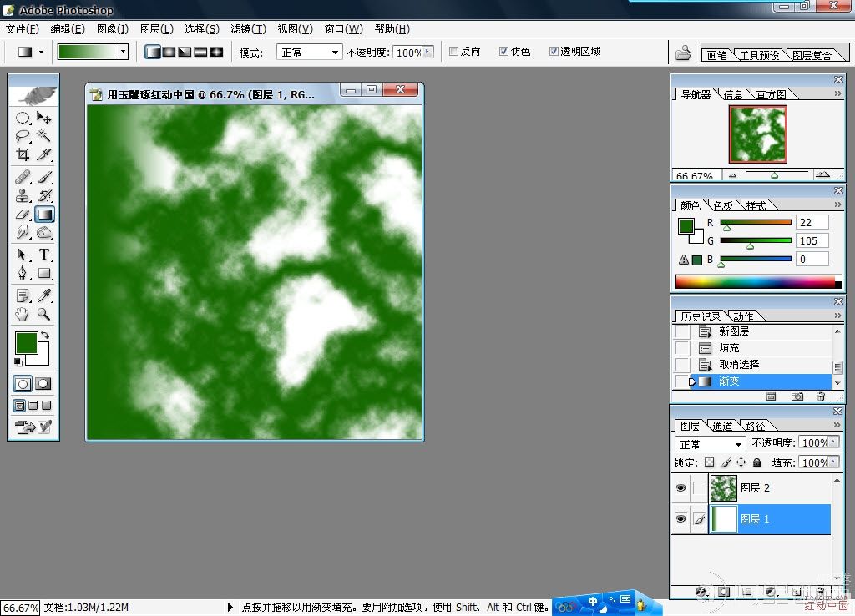Viewport: 855px width, 616px height.
Task: Choose diamond gradient type
Action: point(216,52)
